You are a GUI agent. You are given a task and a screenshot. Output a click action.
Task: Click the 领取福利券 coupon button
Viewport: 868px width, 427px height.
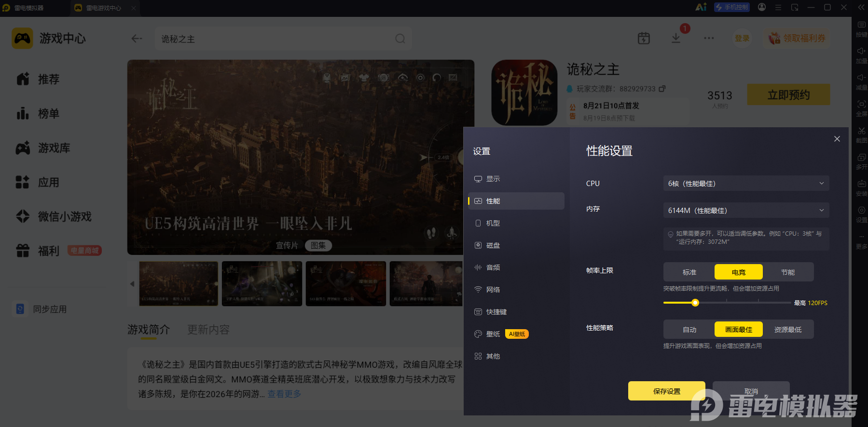tap(797, 38)
